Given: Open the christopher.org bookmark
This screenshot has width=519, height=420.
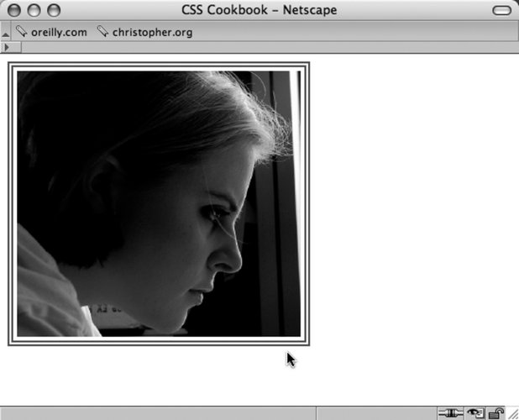Looking at the screenshot, I should click(152, 32).
